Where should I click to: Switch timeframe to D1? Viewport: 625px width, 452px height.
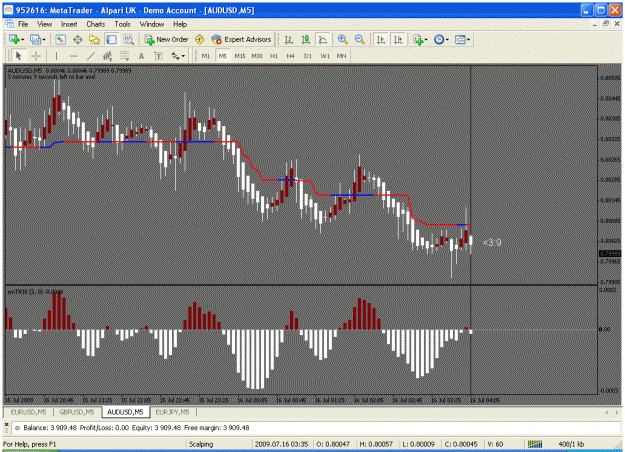pyautogui.click(x=308, y=56)
